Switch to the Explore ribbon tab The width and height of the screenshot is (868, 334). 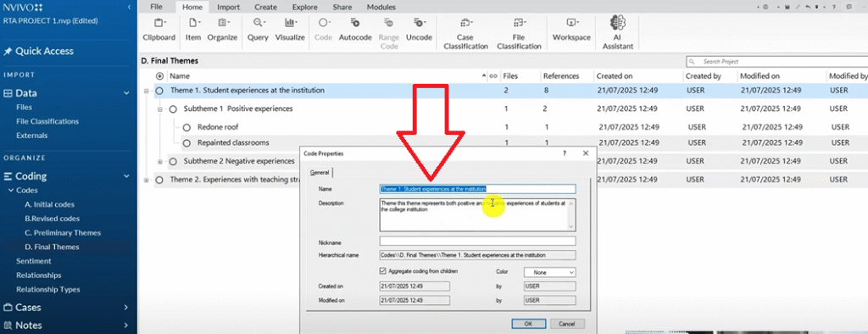305,7
